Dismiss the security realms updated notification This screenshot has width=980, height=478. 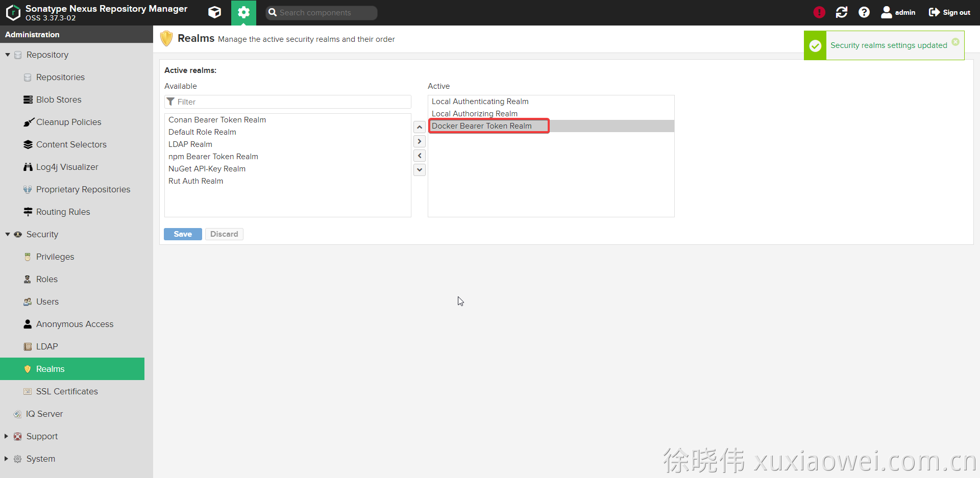[x=955, y=42]
